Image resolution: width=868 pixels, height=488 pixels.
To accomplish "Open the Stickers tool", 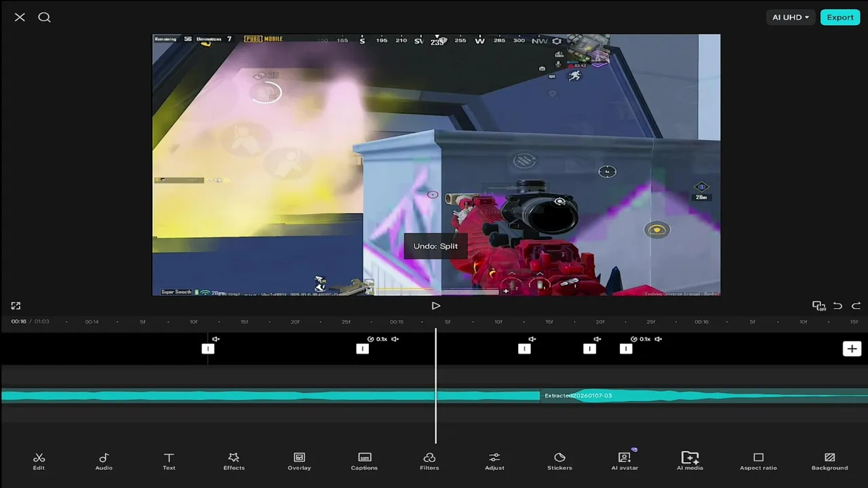I will click(559, 461).
